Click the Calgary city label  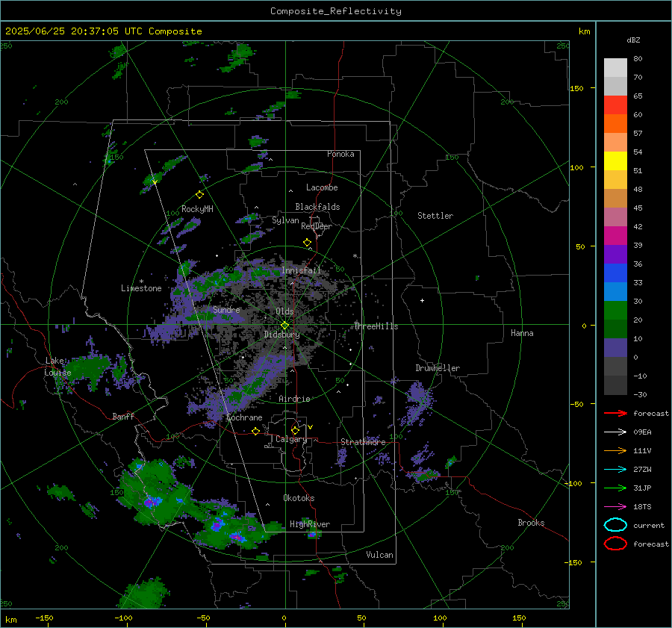pyautogui.click(x=291, y=439)
